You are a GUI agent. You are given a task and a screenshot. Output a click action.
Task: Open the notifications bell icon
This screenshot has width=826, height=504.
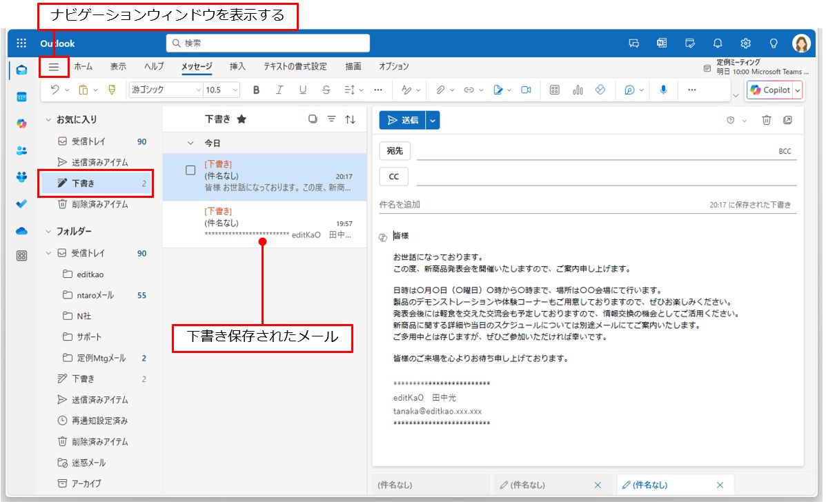point(718,43)
